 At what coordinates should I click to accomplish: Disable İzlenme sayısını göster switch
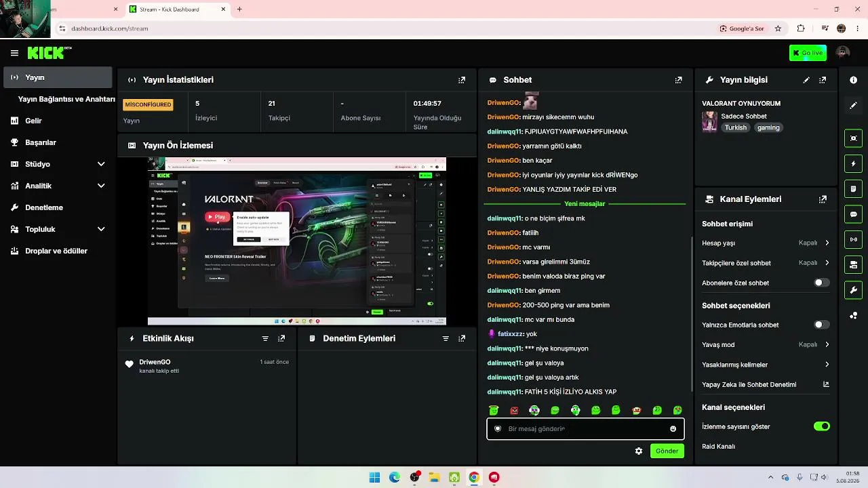(821, 426)
